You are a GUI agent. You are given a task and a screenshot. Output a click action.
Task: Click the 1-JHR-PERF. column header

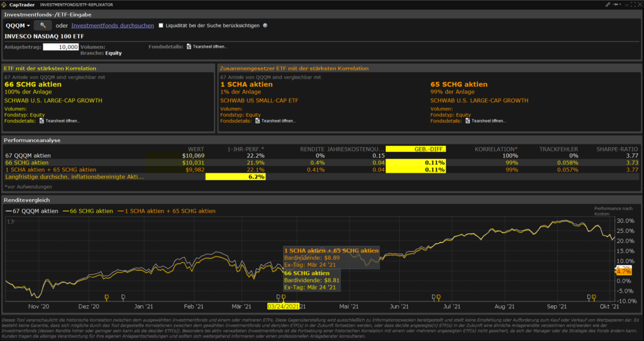(x=246, y=149)
